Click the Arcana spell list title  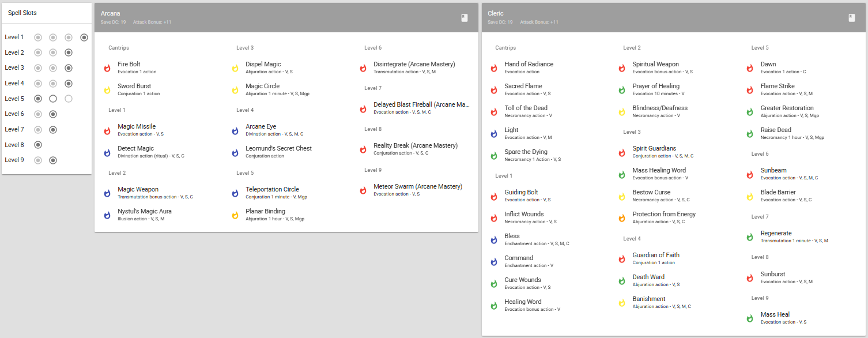point(110,13)
